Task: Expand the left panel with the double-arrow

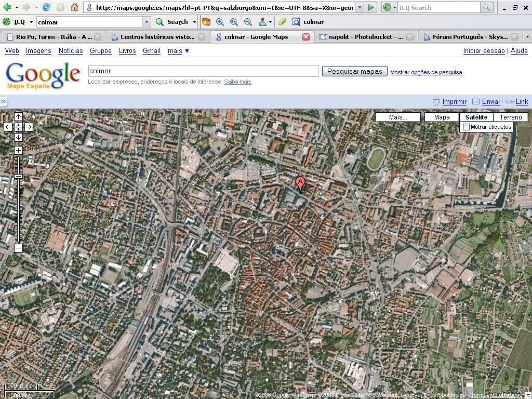Action: point(4,102)
